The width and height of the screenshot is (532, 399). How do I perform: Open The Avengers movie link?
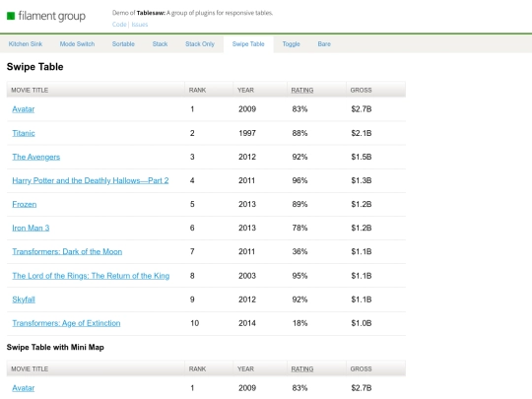tap(36, 157)
